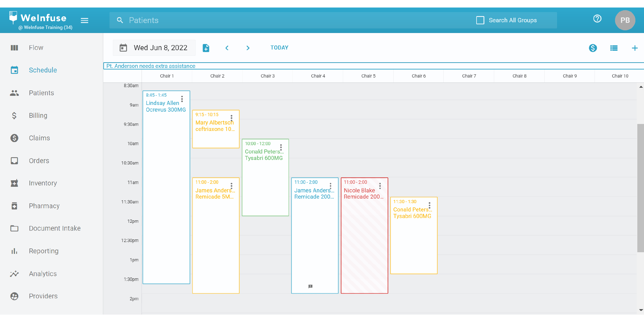Go to previous day arrow

(227, 48)
